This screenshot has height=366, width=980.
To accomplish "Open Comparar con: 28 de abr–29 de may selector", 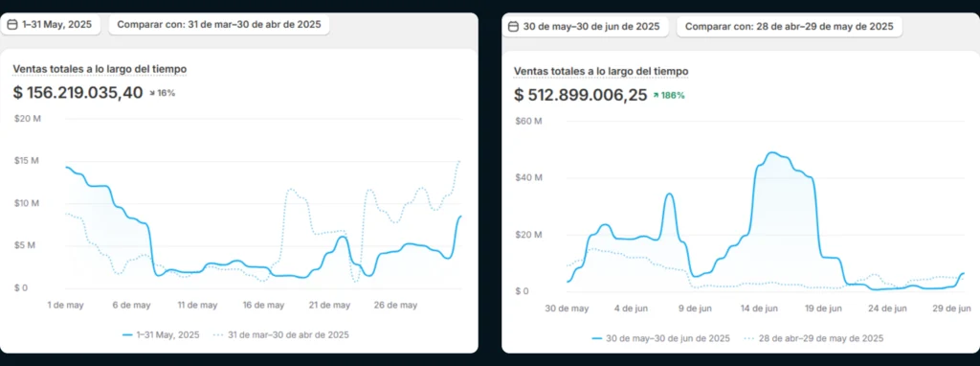I will 790,26.
